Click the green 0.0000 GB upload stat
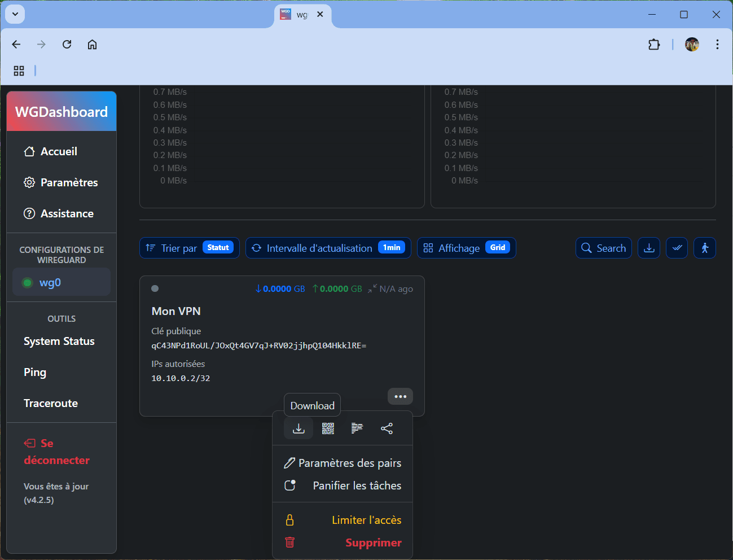733x560 pixels. [337, 288]
